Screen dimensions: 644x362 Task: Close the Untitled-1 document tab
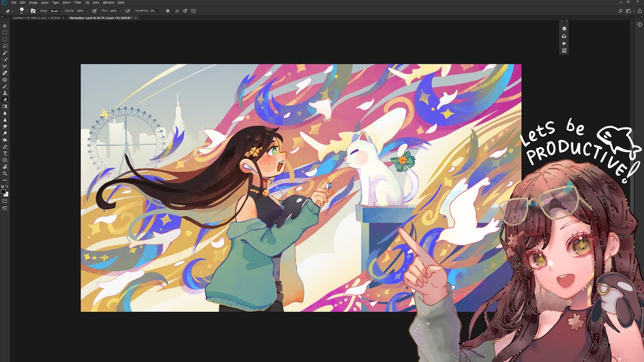[63, 18]
